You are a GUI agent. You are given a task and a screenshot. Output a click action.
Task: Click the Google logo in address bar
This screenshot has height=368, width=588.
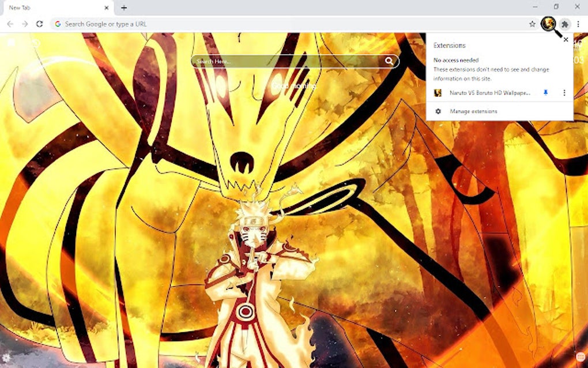58,24
